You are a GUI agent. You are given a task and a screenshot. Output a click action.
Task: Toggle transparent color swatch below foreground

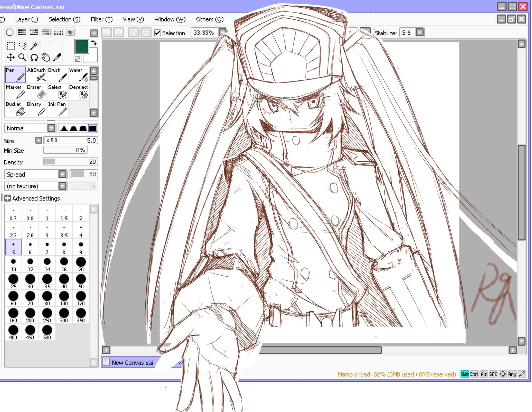(x=77, y=59)
